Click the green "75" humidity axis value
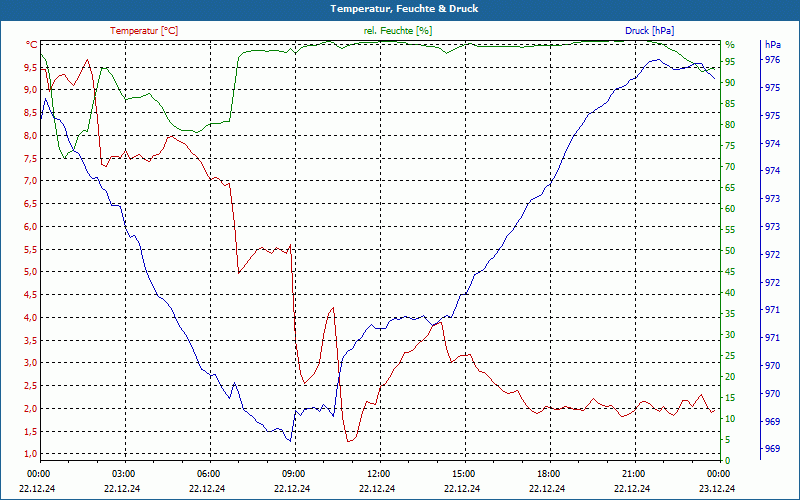 coord(730,146)
